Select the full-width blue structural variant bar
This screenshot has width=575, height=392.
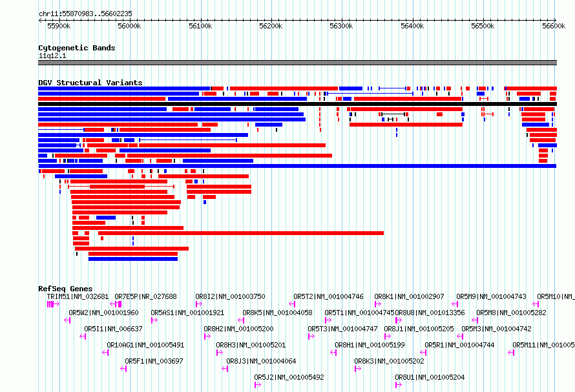click(297, 166)
